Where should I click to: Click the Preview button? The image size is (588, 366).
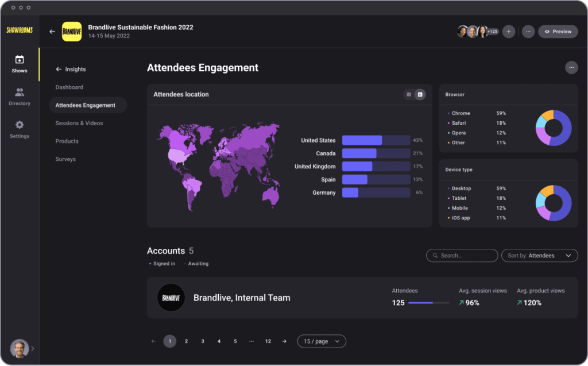click(558, 32)
